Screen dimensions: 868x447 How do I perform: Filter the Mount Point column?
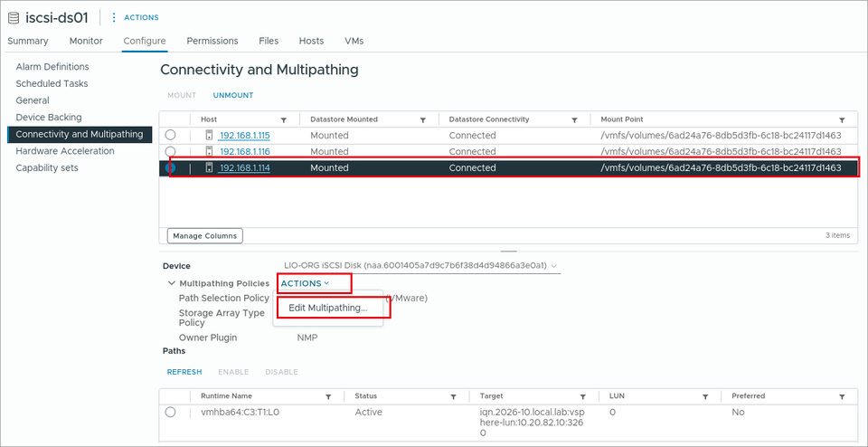pos(842,119)
